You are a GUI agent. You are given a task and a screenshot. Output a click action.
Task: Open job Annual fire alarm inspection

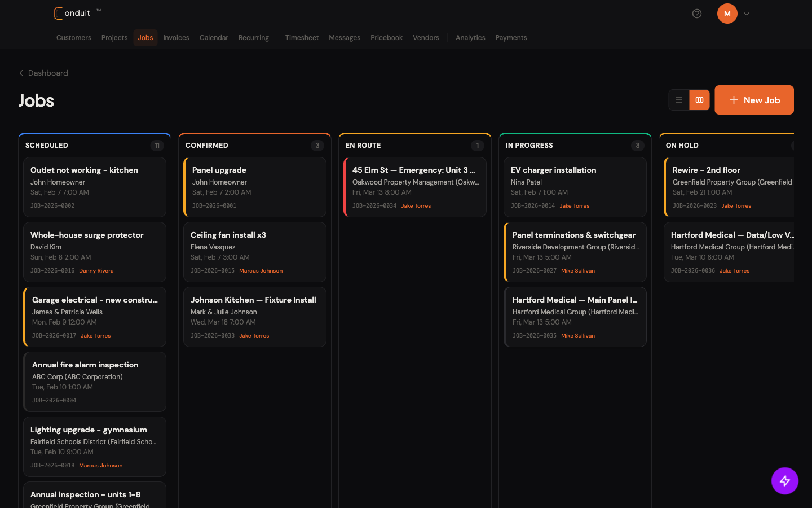click(x=95, y=382)
